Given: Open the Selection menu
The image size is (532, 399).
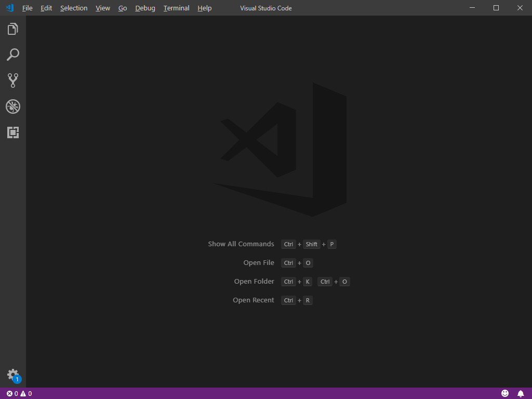Looking at the screenshot, I should 74,8.
